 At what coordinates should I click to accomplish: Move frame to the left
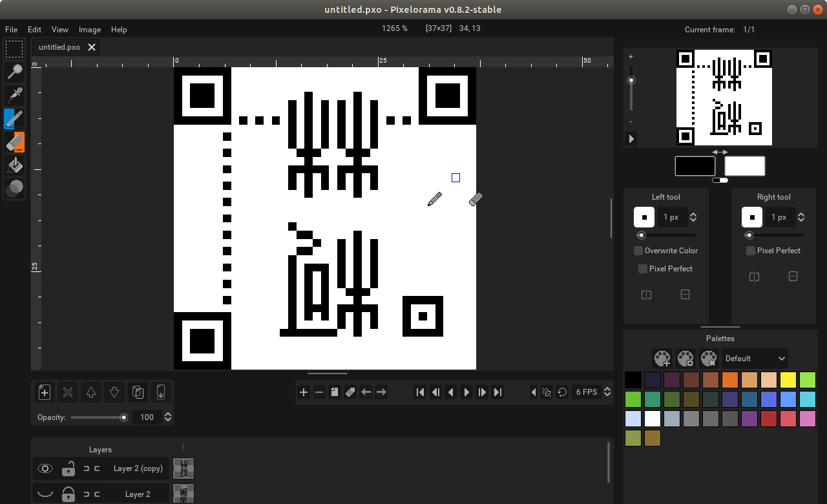point(366,392)
